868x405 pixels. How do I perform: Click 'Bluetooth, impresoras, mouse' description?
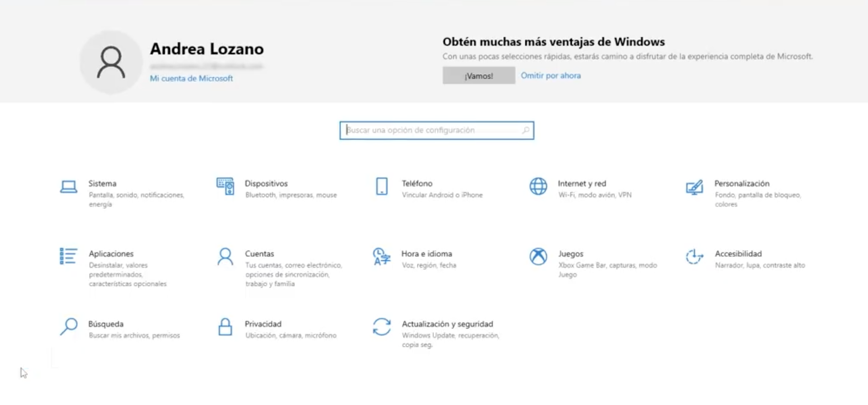291,195
